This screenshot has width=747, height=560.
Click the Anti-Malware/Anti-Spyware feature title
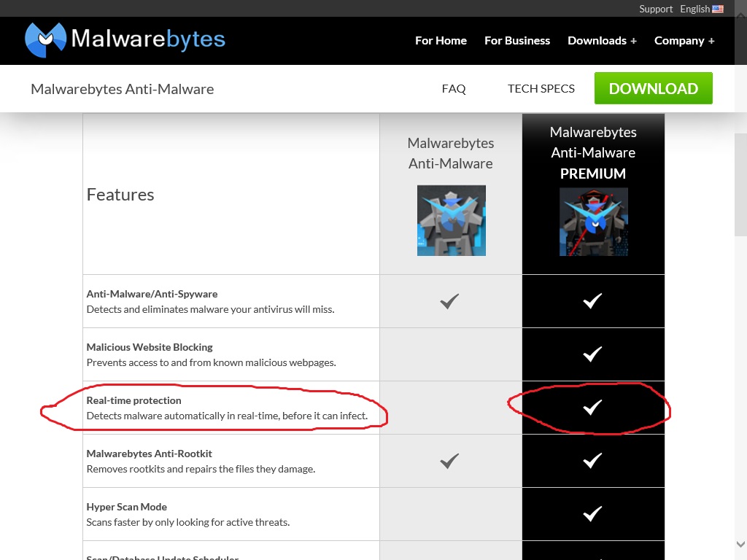click(152, 294)
